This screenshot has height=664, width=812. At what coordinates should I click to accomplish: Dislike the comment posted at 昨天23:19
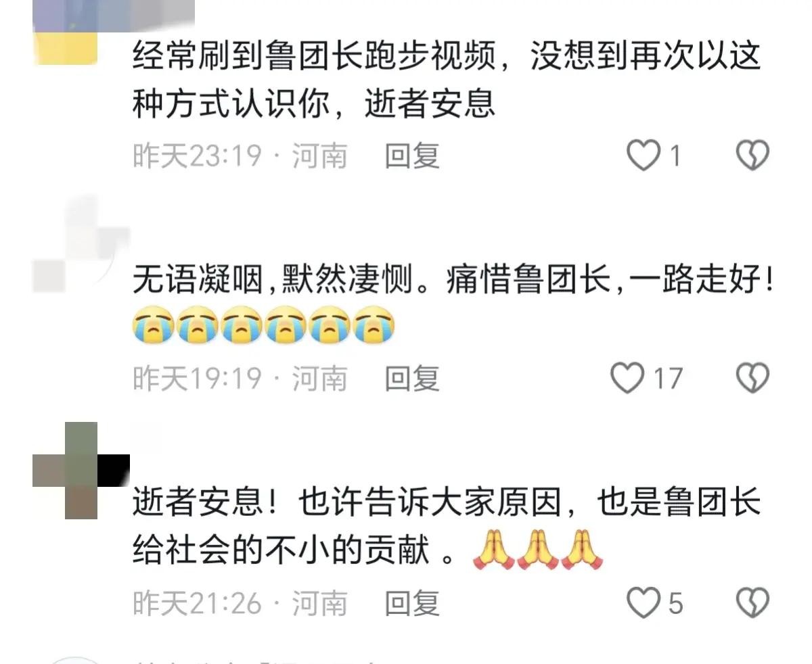click(752, 156)
